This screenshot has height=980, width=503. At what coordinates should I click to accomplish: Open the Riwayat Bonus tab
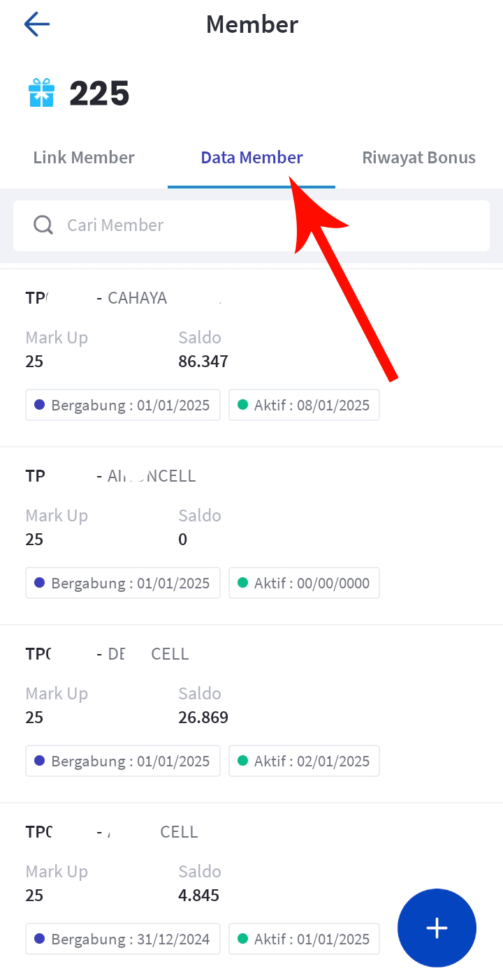click(x=418, y=158)
